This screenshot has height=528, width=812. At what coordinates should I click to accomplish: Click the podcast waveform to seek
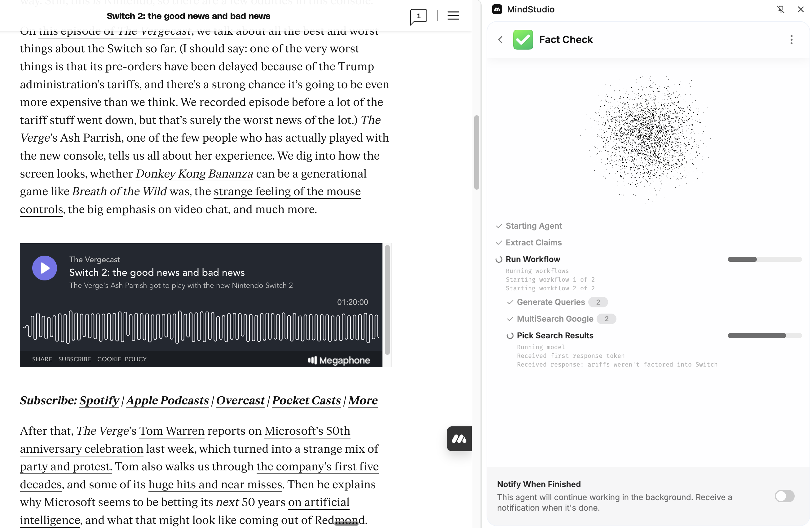click(x=201, y=327)
